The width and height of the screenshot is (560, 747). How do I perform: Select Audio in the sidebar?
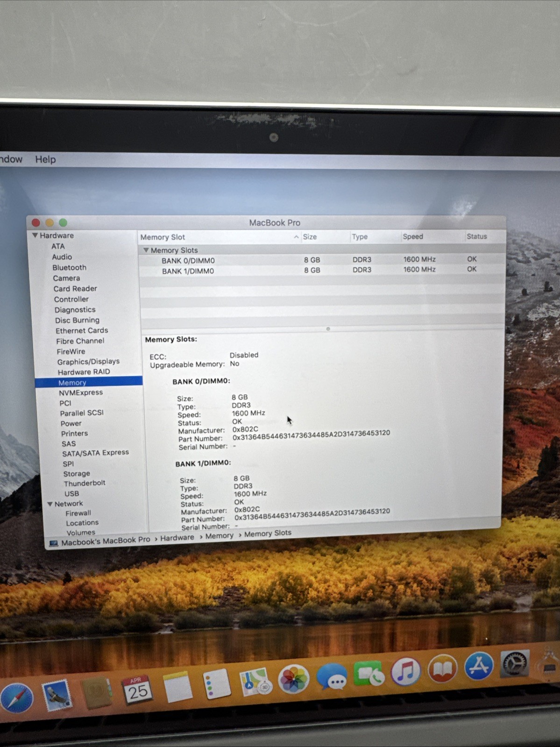(x=62, y=257)
